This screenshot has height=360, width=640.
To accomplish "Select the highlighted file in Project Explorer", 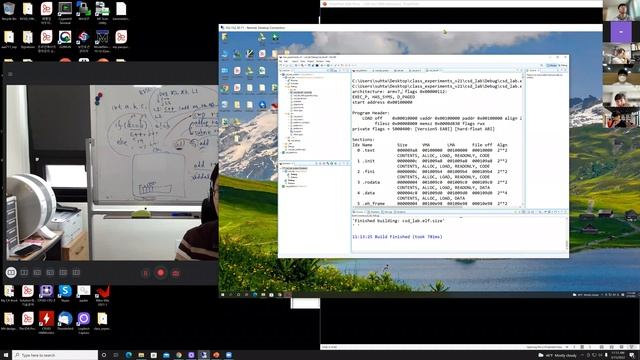I will pyautogui.click(x=302, y=93).
